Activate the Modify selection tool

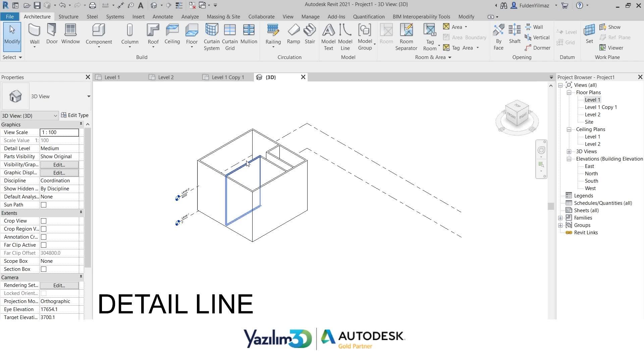pyautogui.click(x=12, y=36)
